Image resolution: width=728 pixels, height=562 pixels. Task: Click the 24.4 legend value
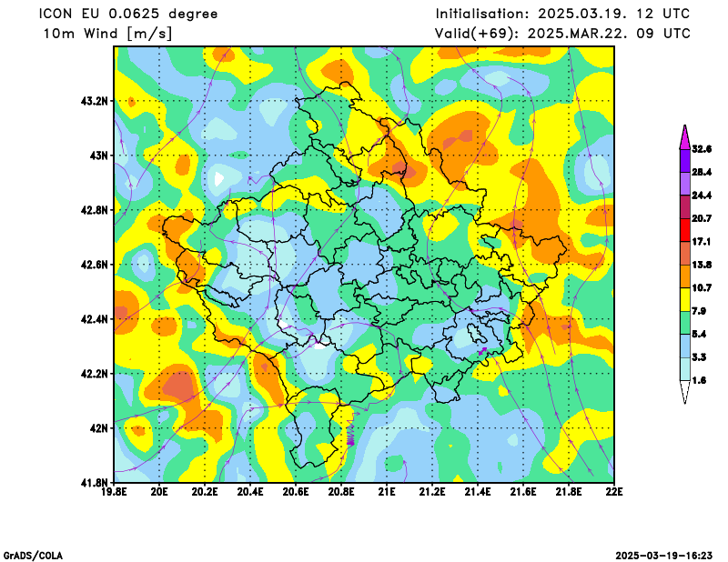[x=702, y=196]
